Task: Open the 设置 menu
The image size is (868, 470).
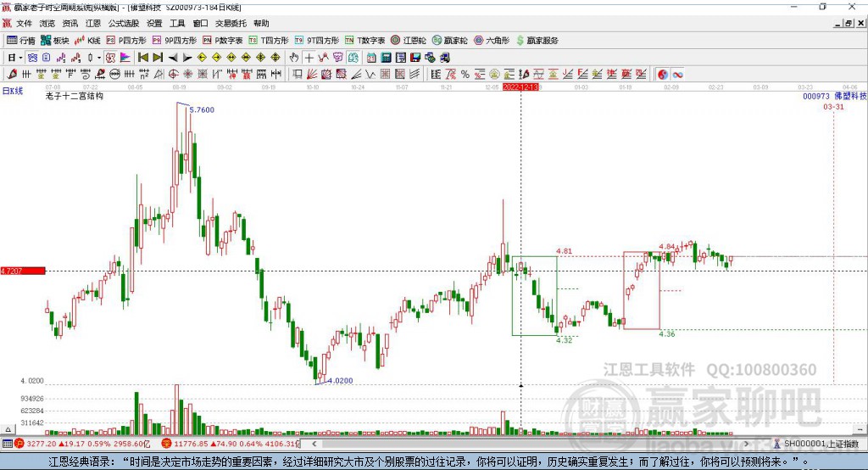Action: (154, 23)
